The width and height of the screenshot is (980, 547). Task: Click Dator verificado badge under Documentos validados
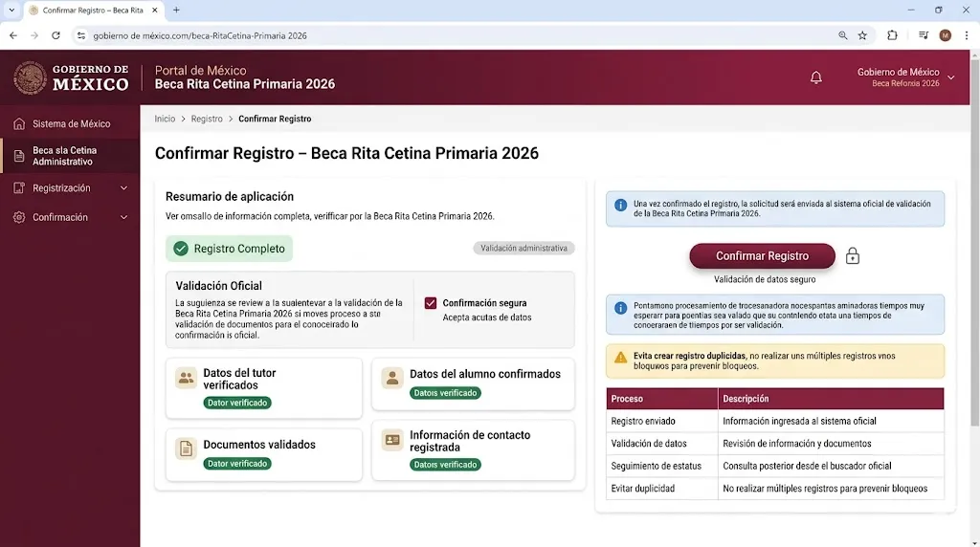237,464
